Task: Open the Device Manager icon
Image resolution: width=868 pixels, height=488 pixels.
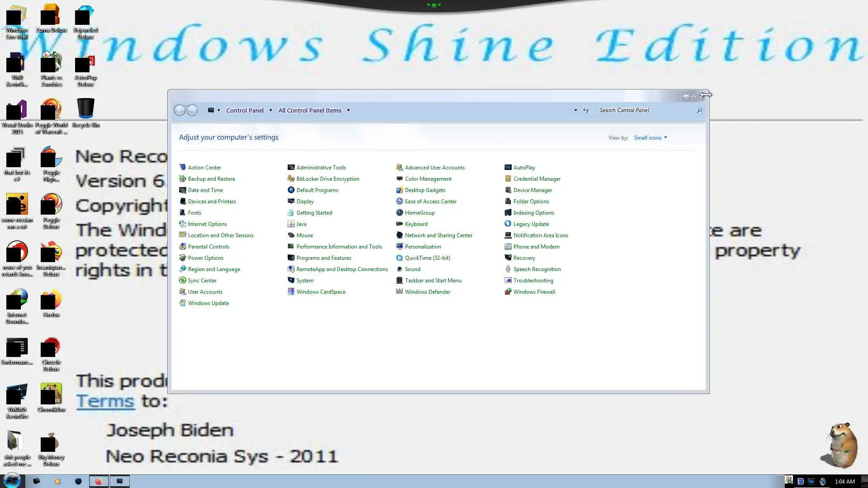Action: coord(508,190)
